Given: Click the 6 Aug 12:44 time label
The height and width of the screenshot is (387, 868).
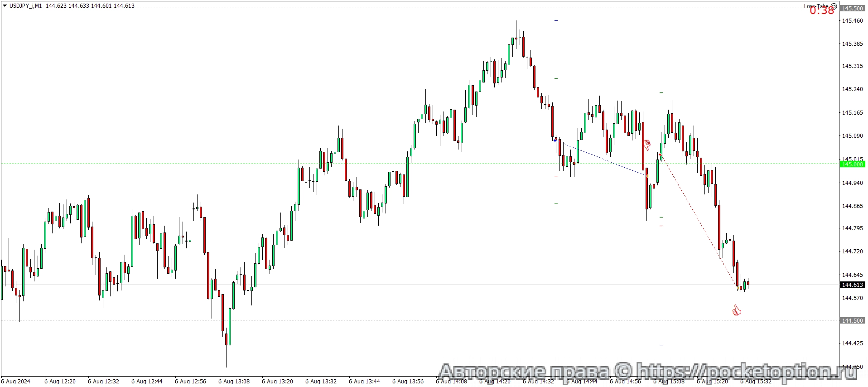Looking at the screenshot, I should pos(147,381).
